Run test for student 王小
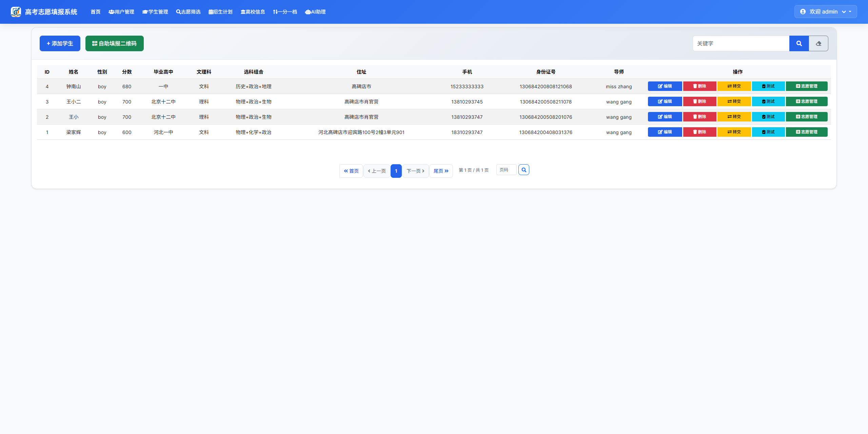 [x=768, y=117]
